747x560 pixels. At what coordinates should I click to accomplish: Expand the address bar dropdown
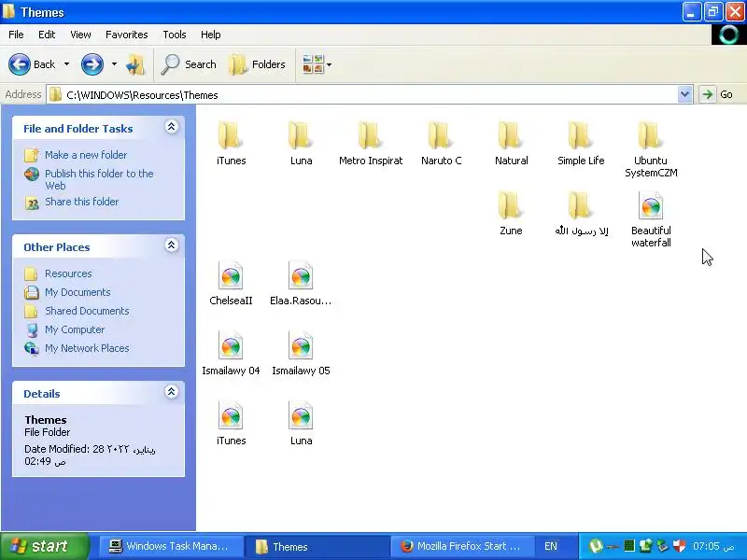684,94
